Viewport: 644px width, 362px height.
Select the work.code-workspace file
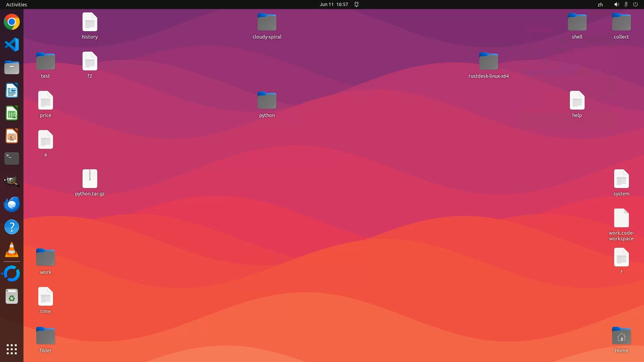pos(621,218)
